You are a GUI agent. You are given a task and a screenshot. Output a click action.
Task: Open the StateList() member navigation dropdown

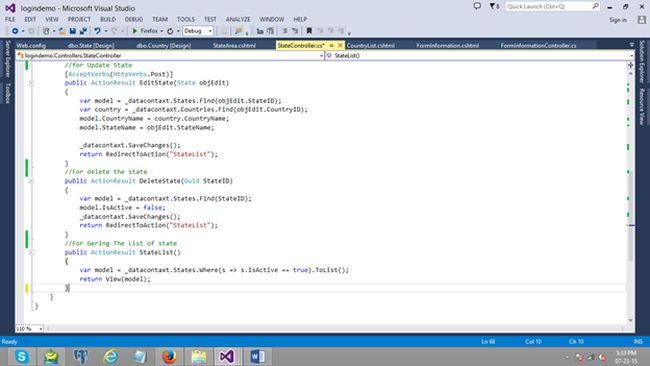[480, 56]
